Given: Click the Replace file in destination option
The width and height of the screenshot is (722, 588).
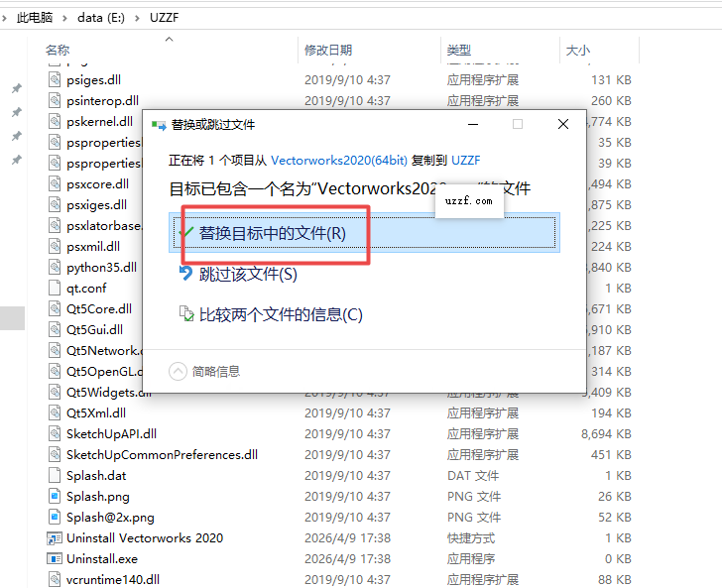Looking at the screenshot, I should click(x=272, y=233).
